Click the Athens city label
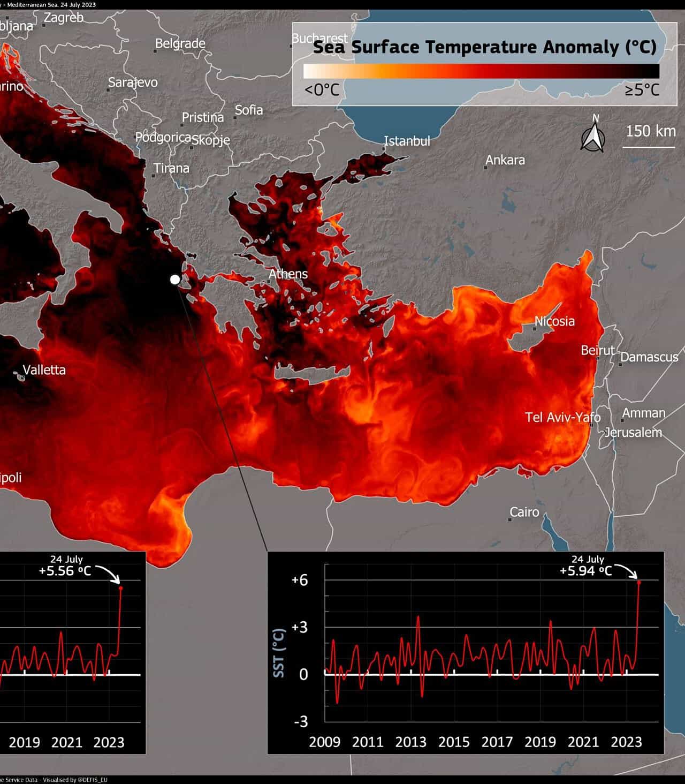685x784 pixels. 288,274
